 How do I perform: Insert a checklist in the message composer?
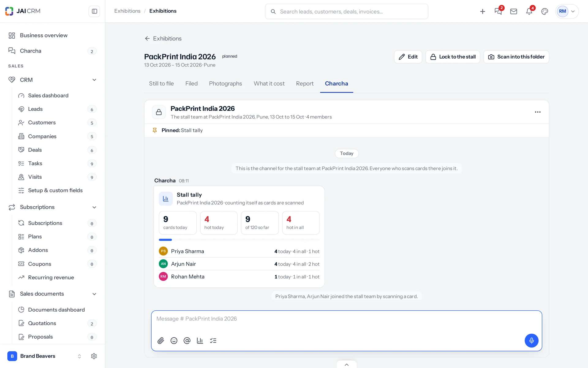pos(213,341)
